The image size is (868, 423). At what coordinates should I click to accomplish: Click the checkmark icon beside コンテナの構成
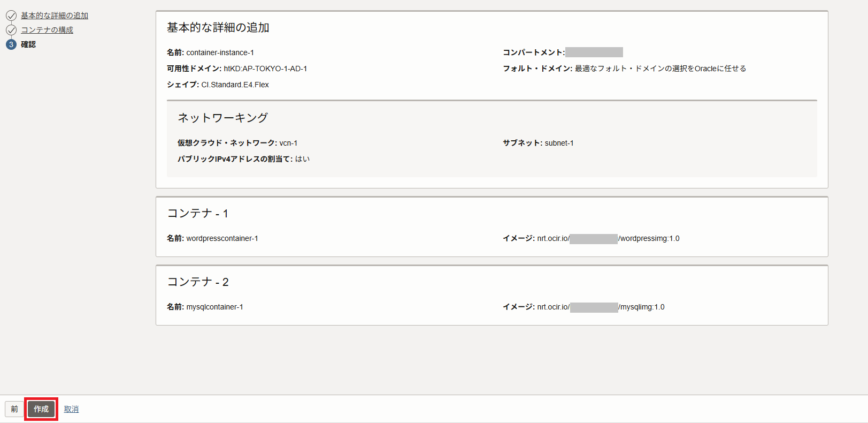pyautogui.click(x=11, y=30)
